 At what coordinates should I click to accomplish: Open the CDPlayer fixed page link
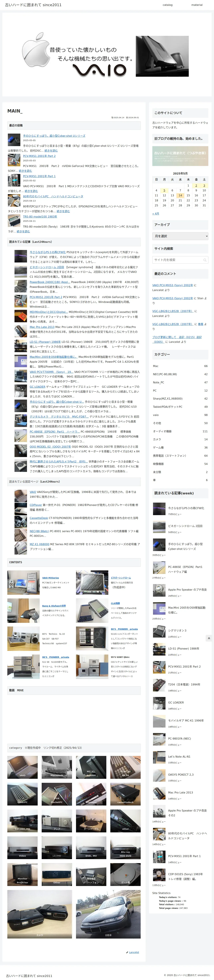(x=36, y=505)
